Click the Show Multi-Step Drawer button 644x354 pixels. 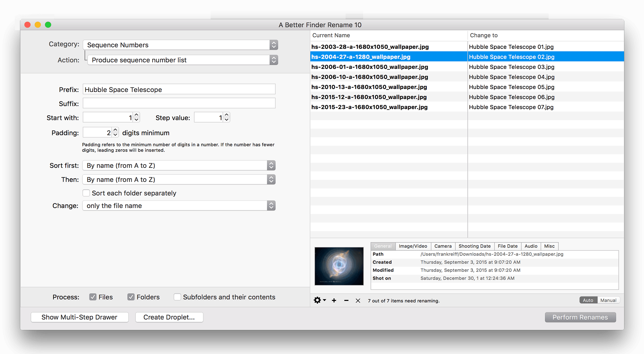(x=80, y=317)
